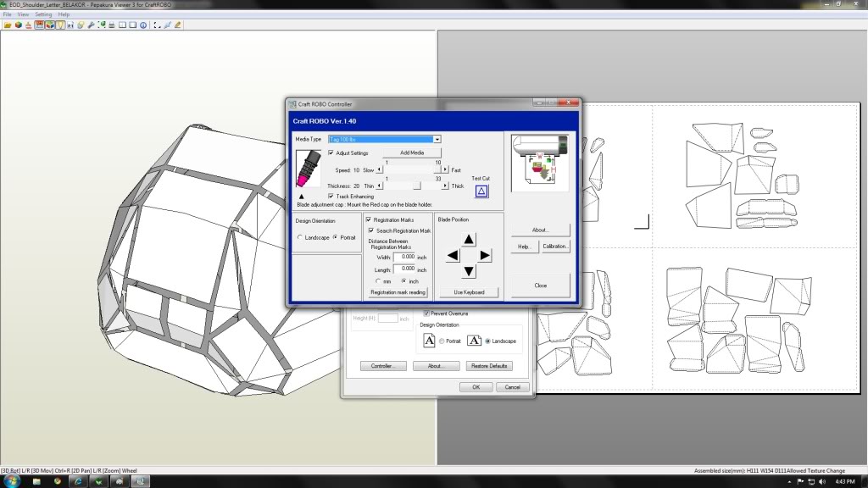Click the Registration mark reading button
Screen dimensions: 868x488
pos(398,292)
